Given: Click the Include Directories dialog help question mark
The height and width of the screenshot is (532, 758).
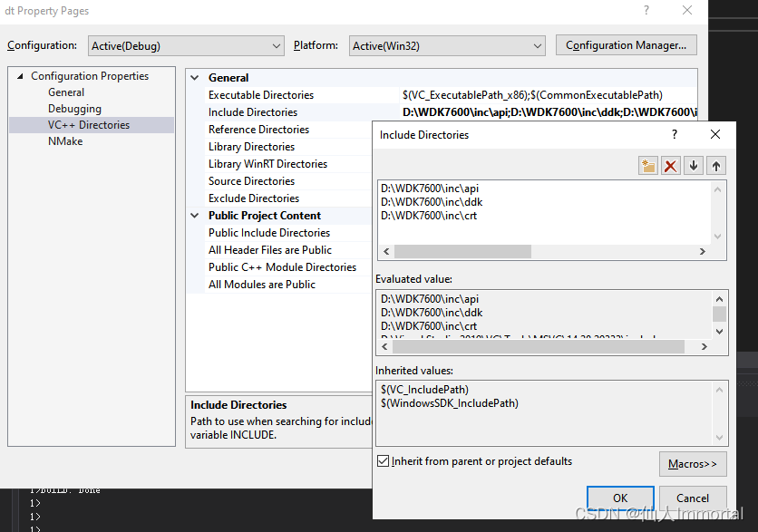Looking at the screenshot, I should 675,134.
